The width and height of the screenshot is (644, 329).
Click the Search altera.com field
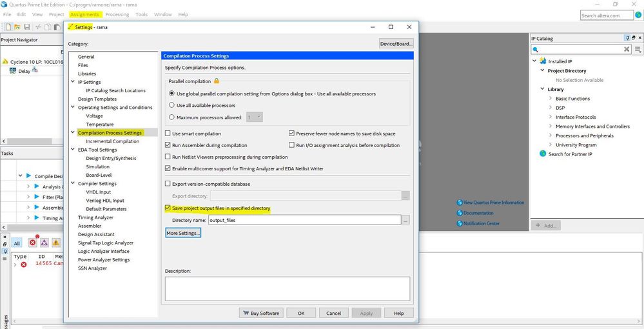click(607, 15)
